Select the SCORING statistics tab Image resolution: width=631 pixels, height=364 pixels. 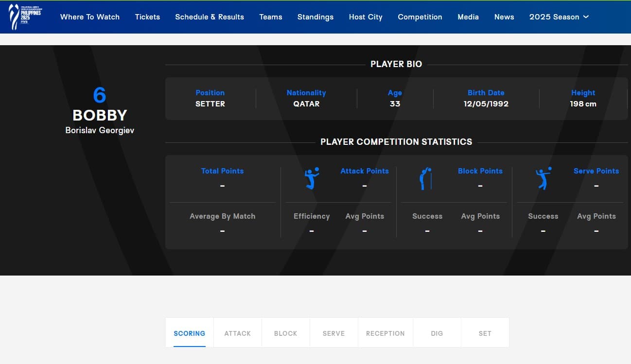(189, 333)
